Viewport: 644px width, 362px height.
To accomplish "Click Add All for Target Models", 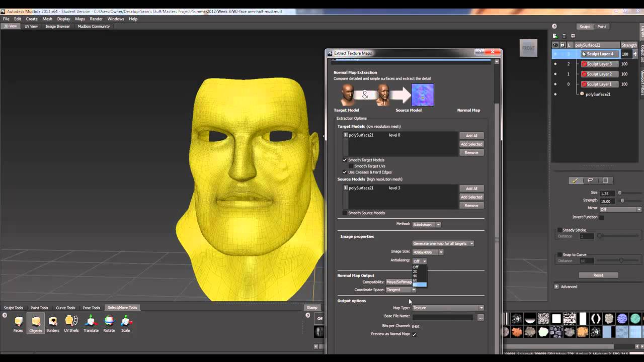I will [x=471, y=136].
